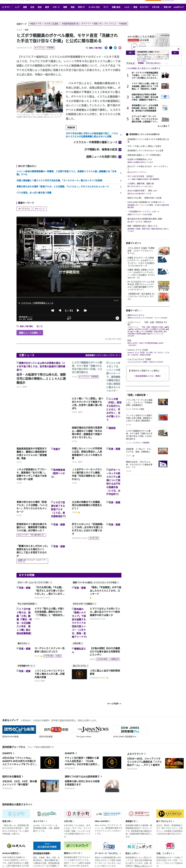Open 大手小町 service logo tile
The height and width of the screenshot is (868, 186).
pyautogui.click(x=77, y=813)
